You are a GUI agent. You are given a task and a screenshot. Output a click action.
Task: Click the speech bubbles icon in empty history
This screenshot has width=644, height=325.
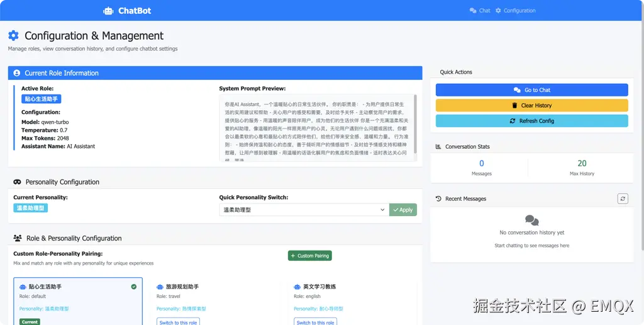click(x=532, y=220)
